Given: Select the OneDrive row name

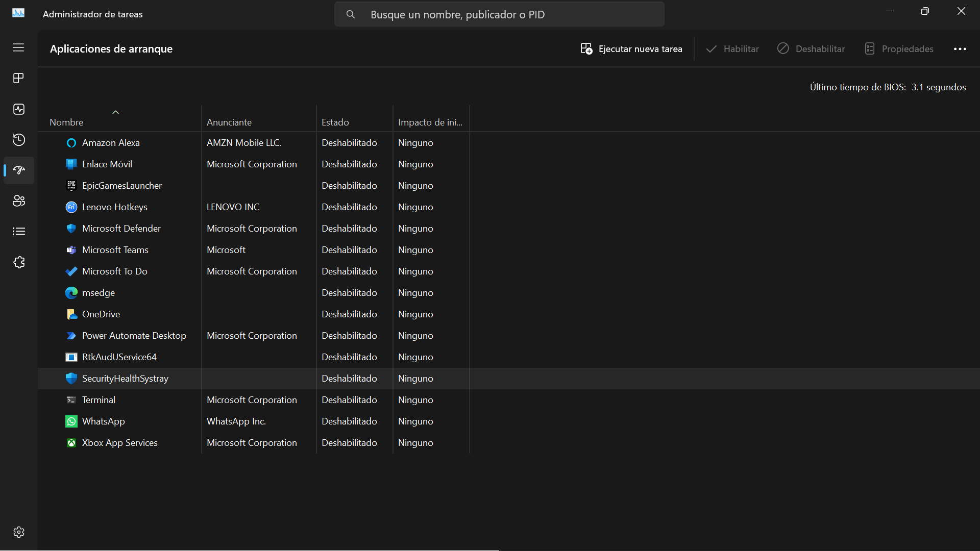Looking at the screenshot, I should click(101, 314).
